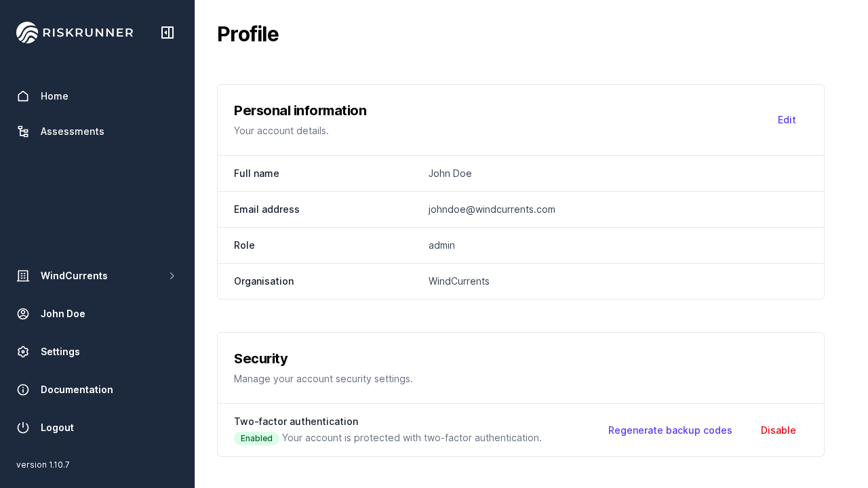Expand the WindCurrents chevron arrow
The image size is (868, 488).
[172, 276]
